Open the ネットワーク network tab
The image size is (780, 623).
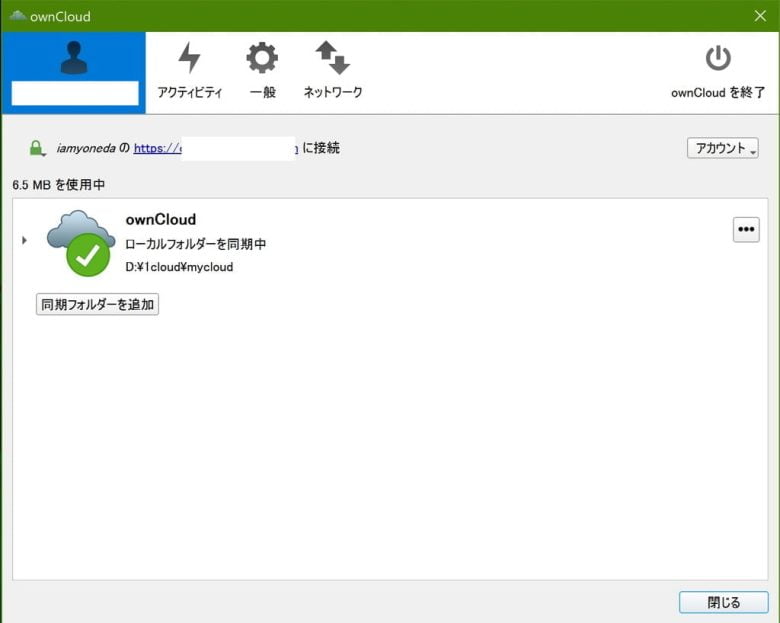tap(333, 71)
